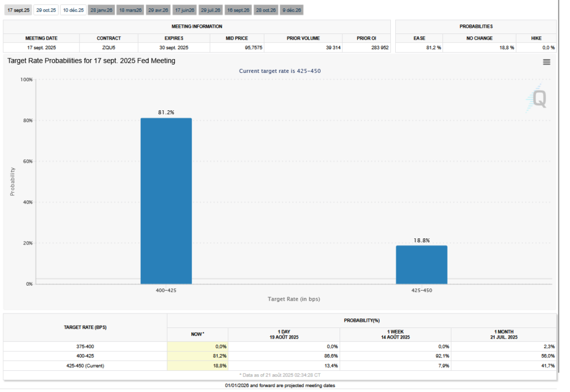Select the 29 avr.26 meeting tab
The image size is (570, 392).
tap(158, 10)
